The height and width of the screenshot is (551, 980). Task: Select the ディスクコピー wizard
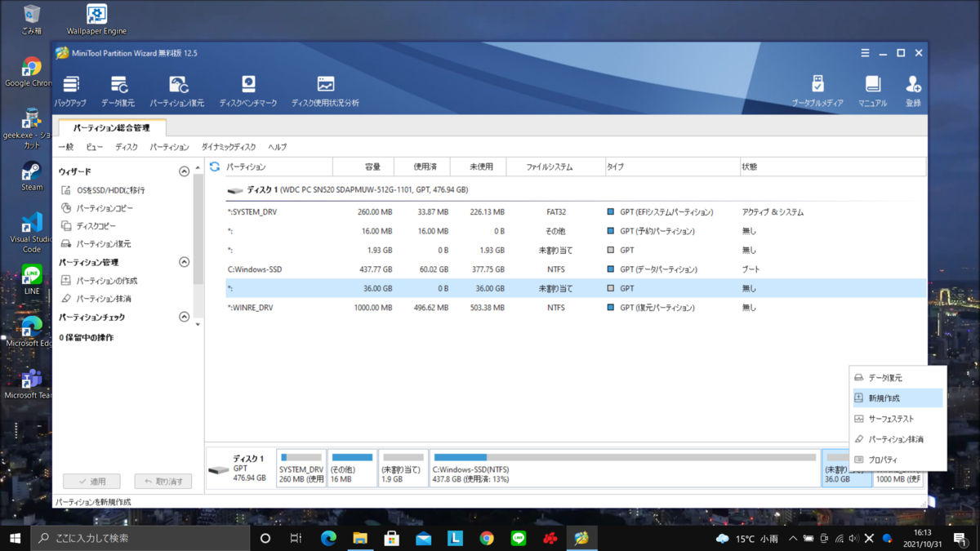point(89,226)
